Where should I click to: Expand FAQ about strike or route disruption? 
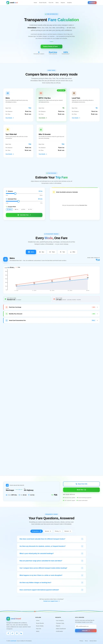click(51, 575)
